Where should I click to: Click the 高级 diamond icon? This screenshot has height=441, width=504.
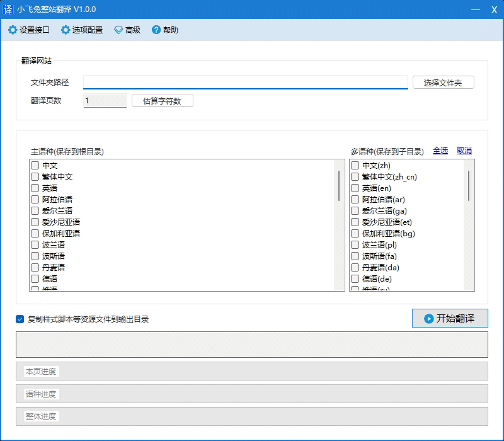(118, 30)
